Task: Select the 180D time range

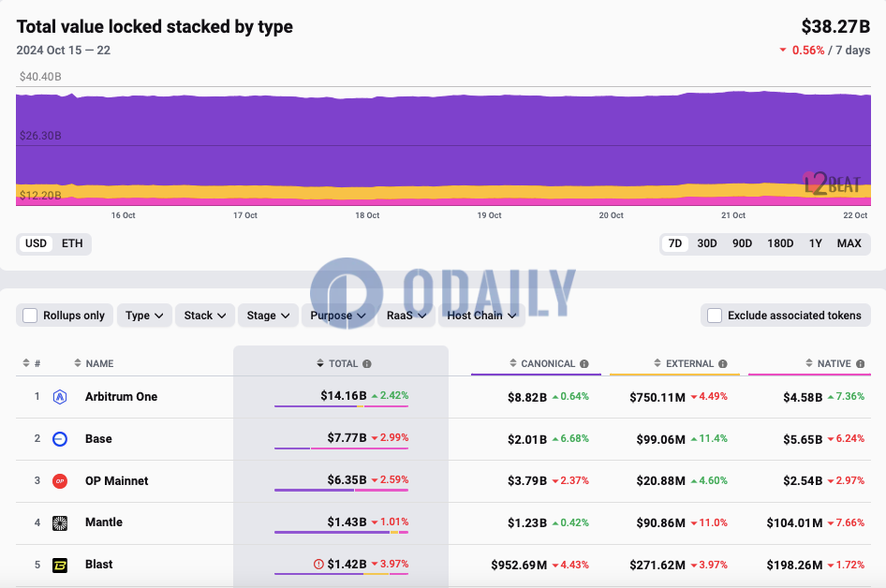Action: (780, 243)
